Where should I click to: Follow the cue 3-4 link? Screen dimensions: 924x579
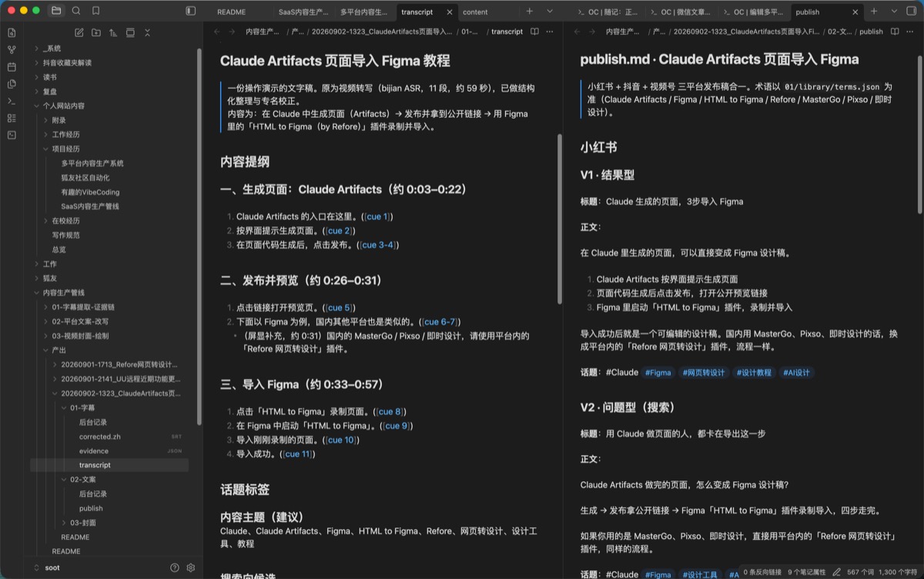pos(379,245)
